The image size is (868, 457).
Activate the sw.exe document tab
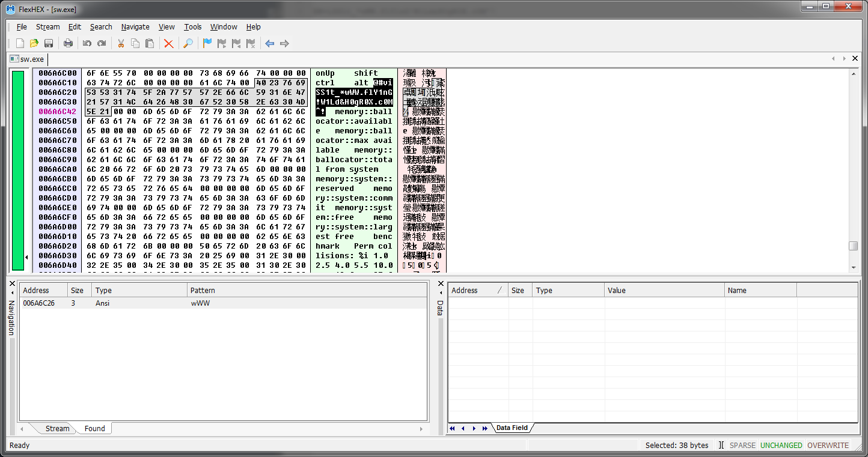[28, 59]
